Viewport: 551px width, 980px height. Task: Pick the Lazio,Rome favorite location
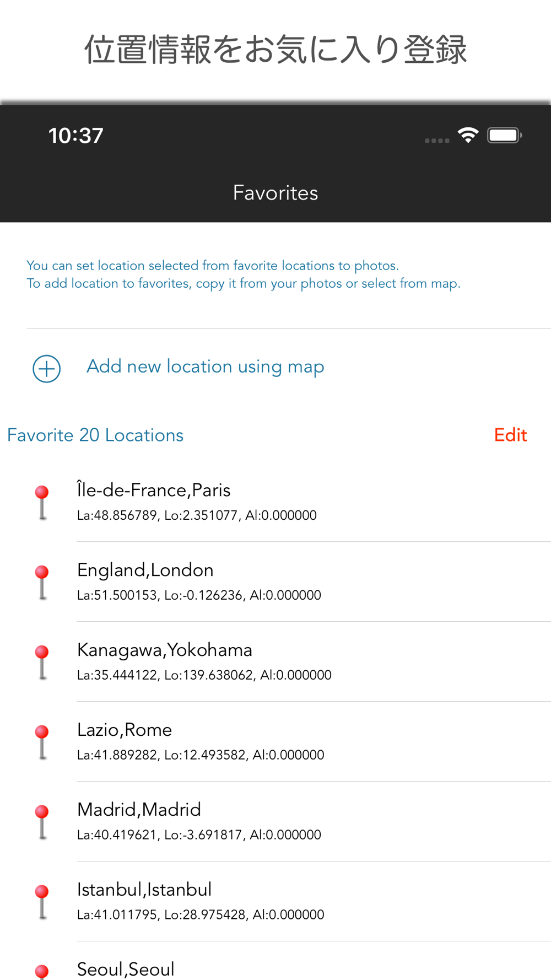[275, 741]
